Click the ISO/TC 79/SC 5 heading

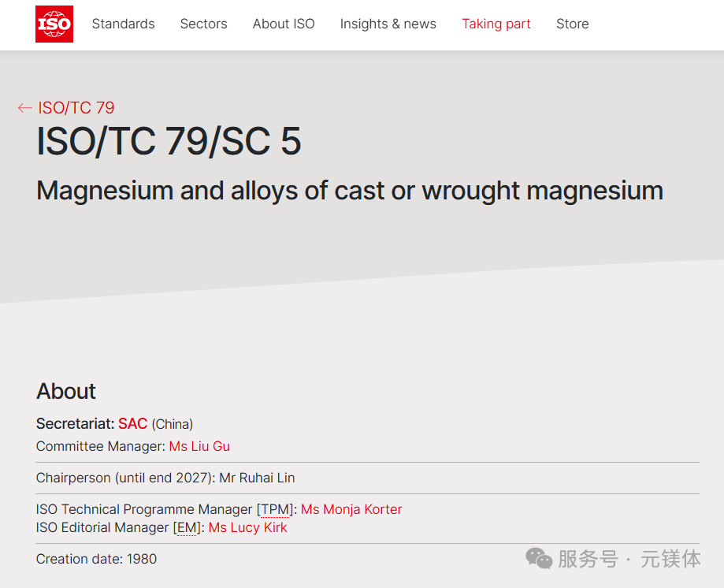[169, 141]
